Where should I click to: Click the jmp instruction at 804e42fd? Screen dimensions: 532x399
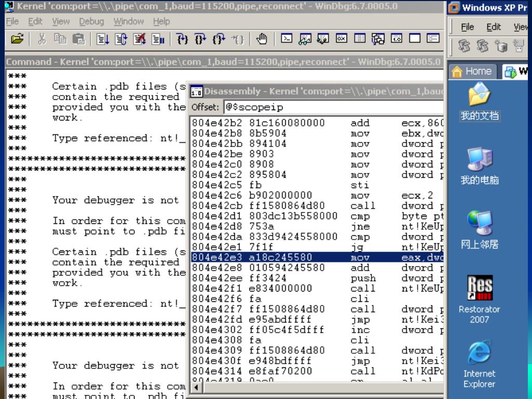(317, 320)
